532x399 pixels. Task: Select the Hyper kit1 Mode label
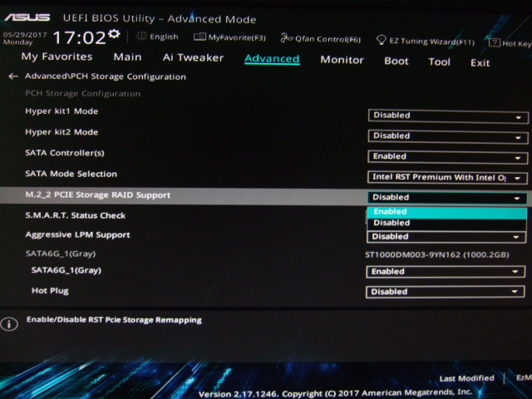tap(62, 111)
